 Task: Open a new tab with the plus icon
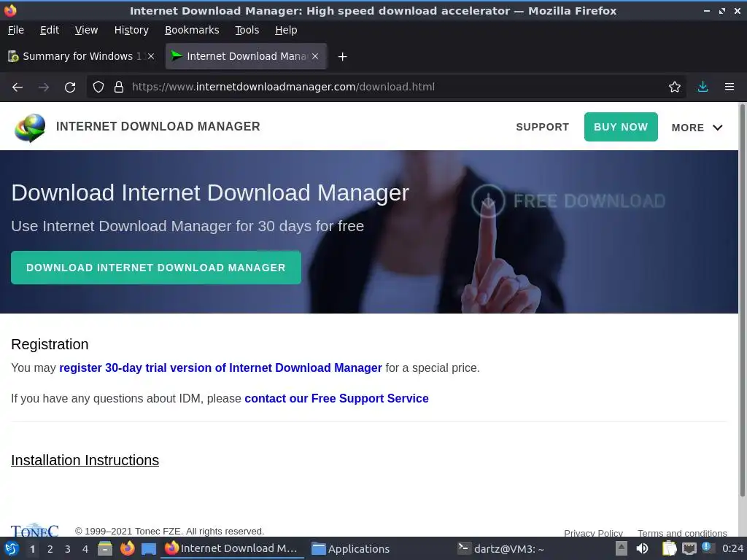pyautogui.click(x=342, y=57)
